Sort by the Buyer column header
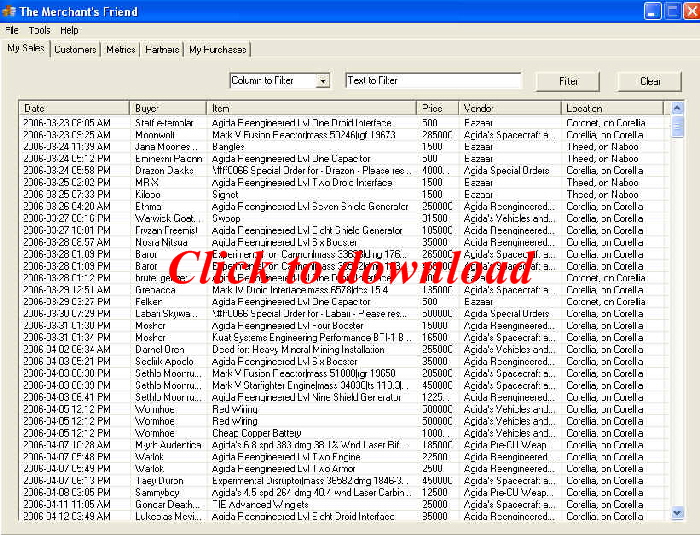 [168, 108]
